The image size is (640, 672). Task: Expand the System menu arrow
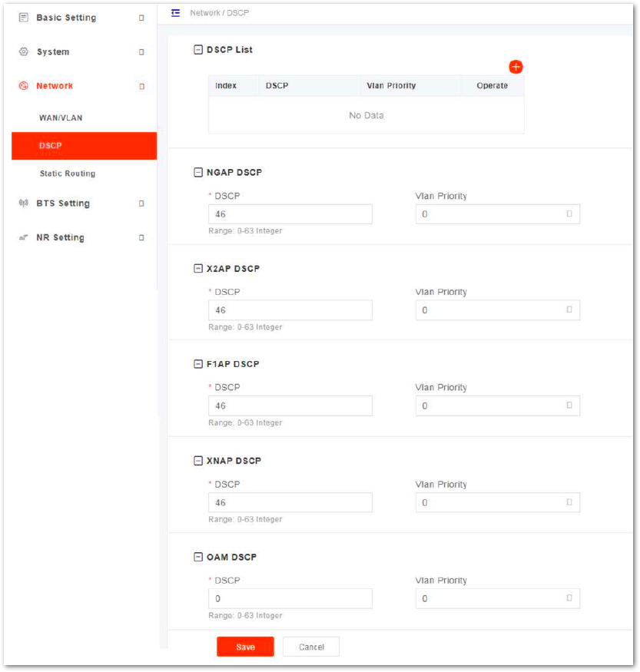[141, 52]
